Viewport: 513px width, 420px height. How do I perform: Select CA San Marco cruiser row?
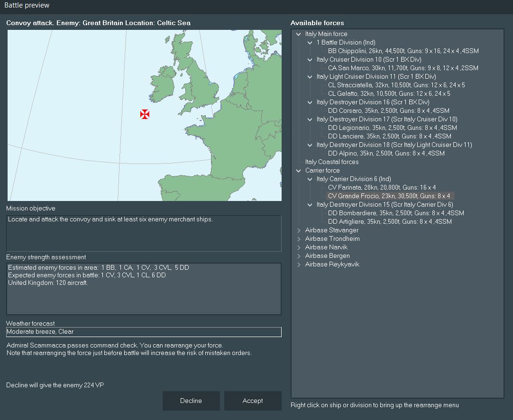[x=403, y=68]
